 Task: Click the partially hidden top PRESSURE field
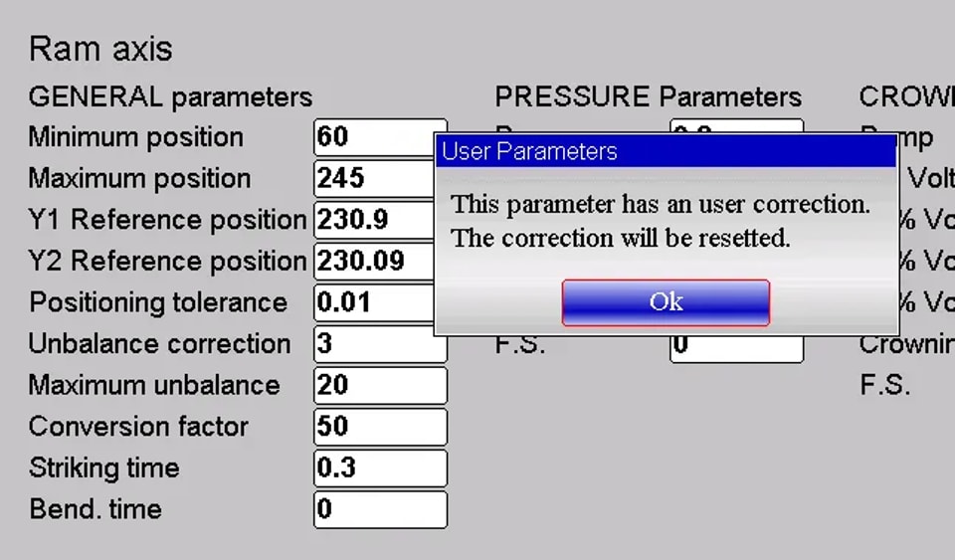point(737,126)
